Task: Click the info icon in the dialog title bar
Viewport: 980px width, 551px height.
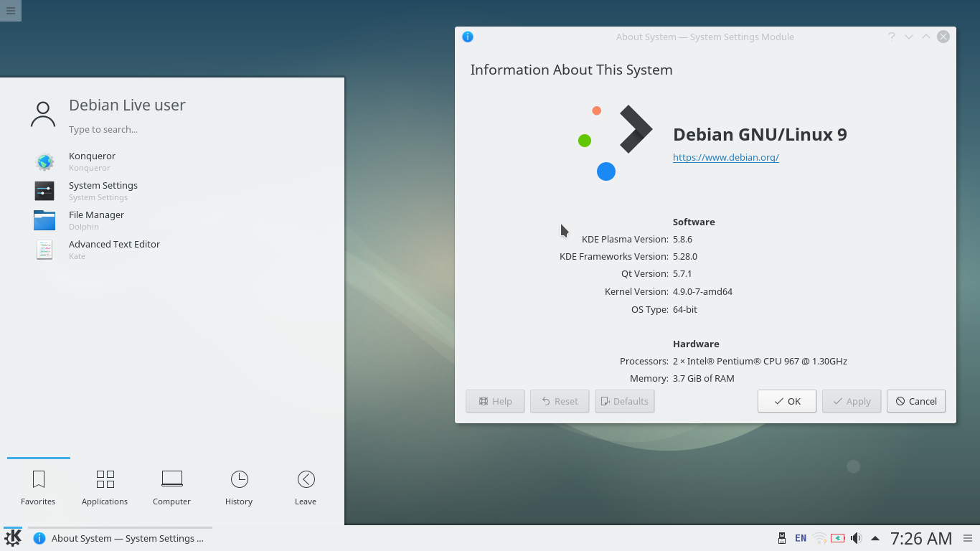Action: click(468, 37)
